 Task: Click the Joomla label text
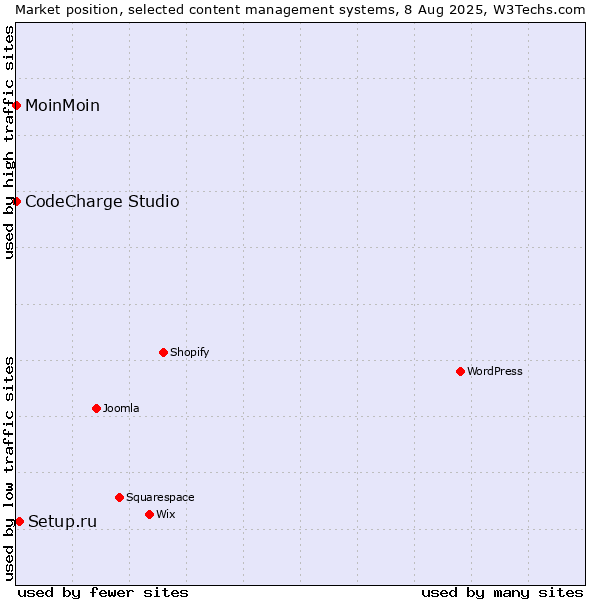(121, 408)
